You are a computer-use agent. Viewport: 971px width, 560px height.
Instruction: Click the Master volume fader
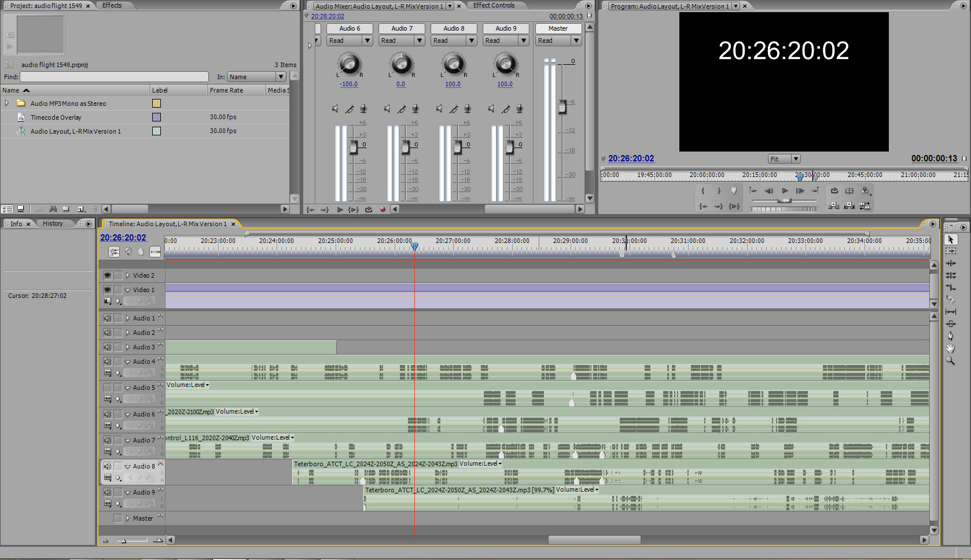(x=562, y=106)
